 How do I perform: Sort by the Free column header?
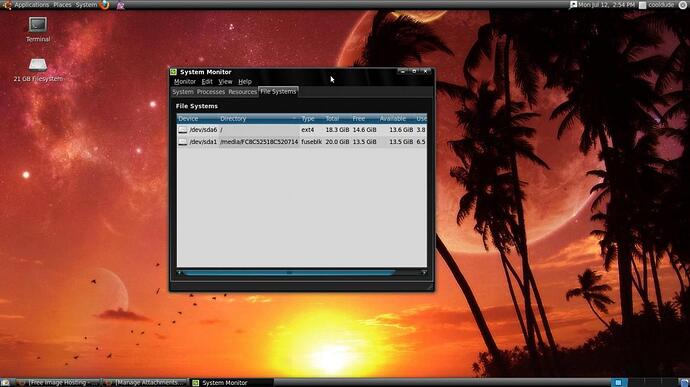(x=364, y=119)
